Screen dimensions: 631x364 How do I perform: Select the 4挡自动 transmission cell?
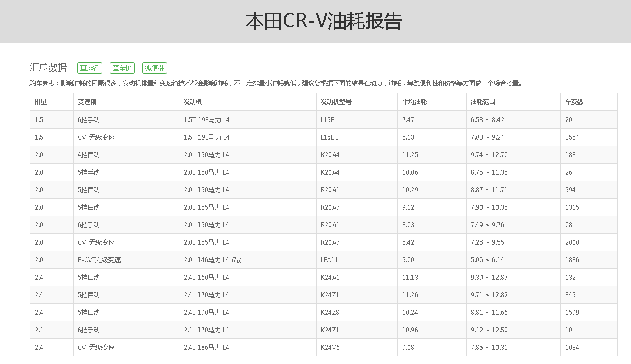(x=89, y=155)
